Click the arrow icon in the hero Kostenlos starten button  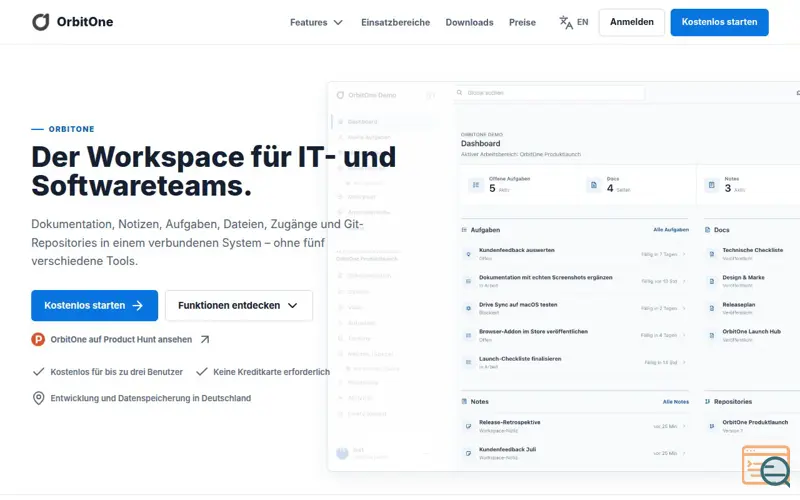(x=138, y=306)
